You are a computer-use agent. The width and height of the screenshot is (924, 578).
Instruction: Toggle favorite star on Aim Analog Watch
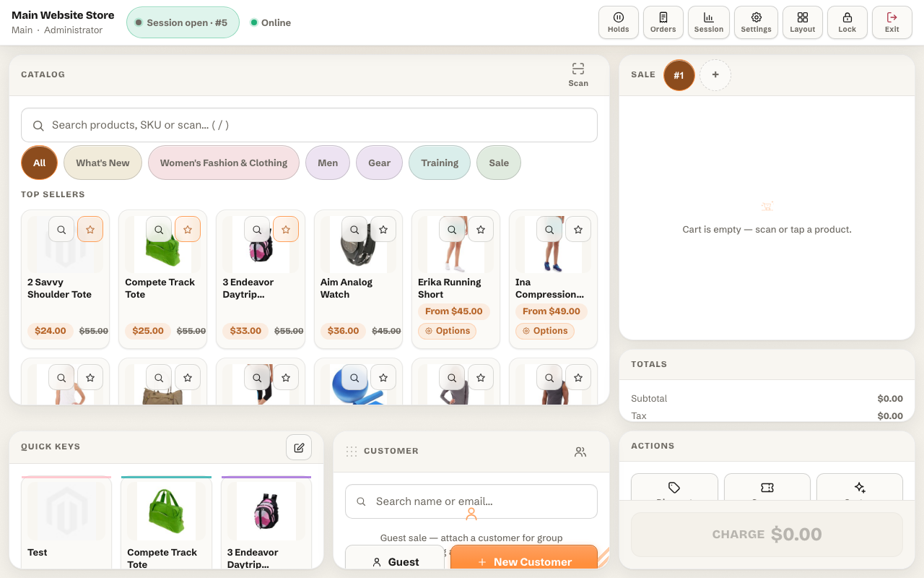click(x=383, y=229)
